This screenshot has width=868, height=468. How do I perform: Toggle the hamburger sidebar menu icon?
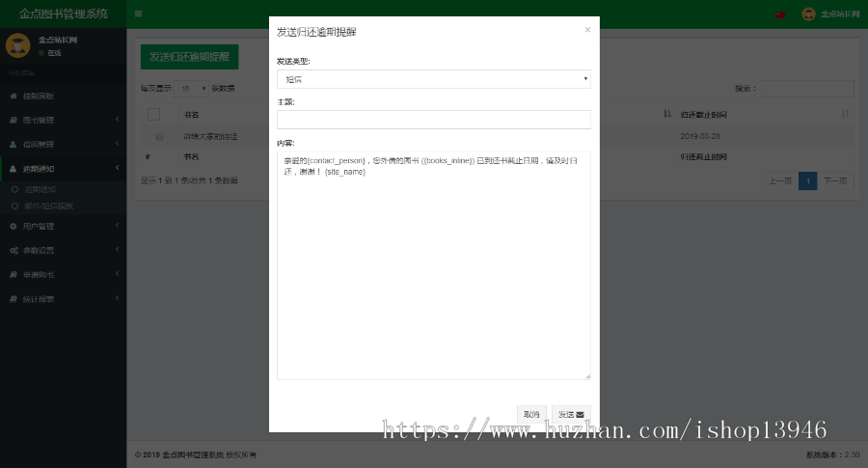pyautogui.click(x=138, y=14)
